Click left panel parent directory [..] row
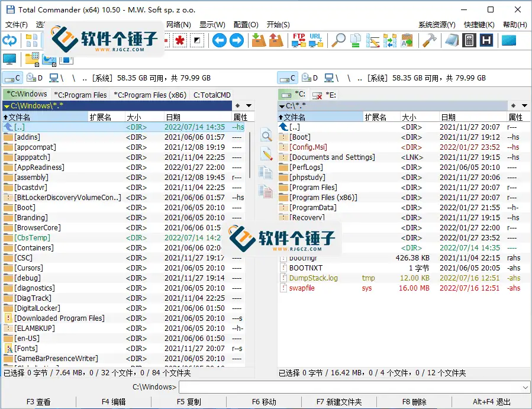Image resolution: width=532 pixels, height=409 pixels. tap(124, 127)
